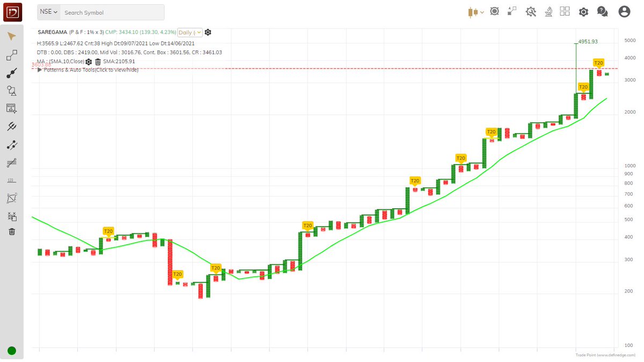This screenshot has width=644, height=362.
Task: Open the NSE exchange dropdown
Action: click(x=48, y=12)
